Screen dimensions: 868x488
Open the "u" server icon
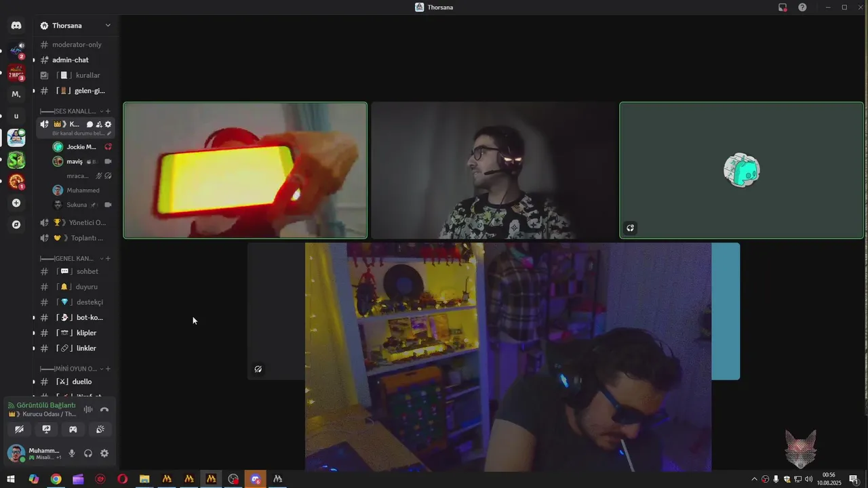point(16,116)
